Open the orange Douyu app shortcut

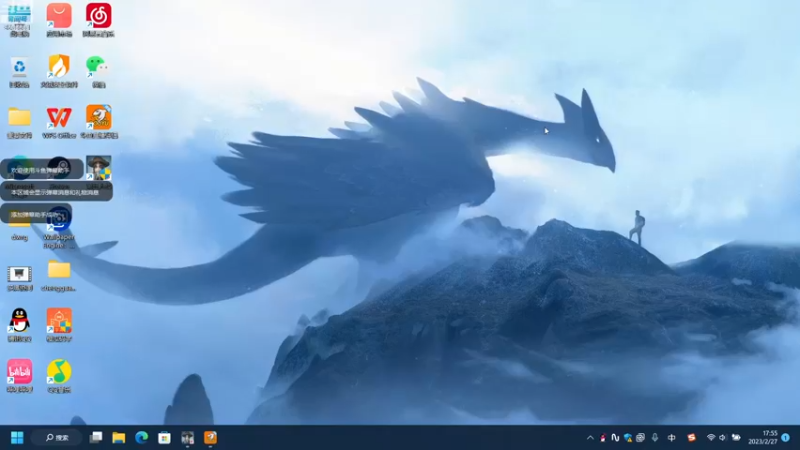tap(98, 117)
